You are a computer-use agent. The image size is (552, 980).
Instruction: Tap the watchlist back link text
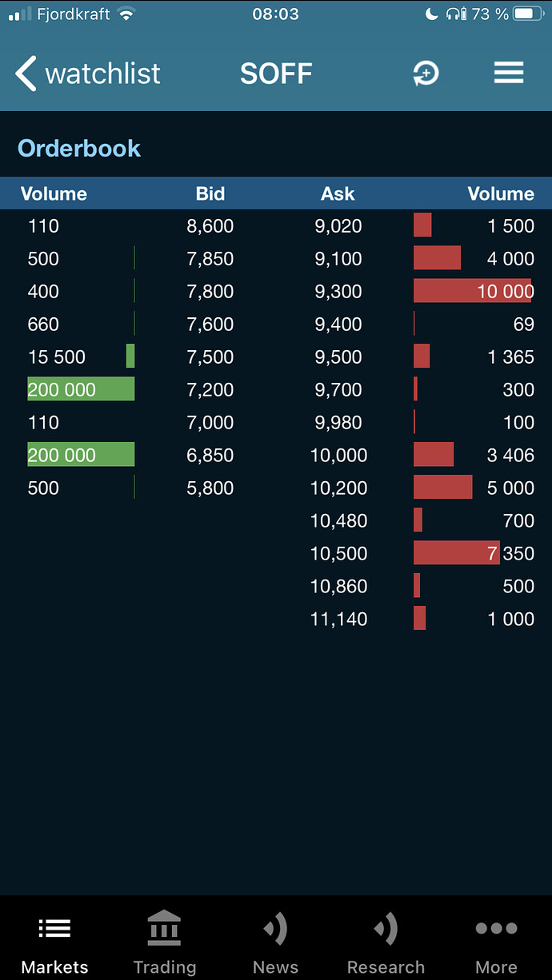(x=102, y=74)
